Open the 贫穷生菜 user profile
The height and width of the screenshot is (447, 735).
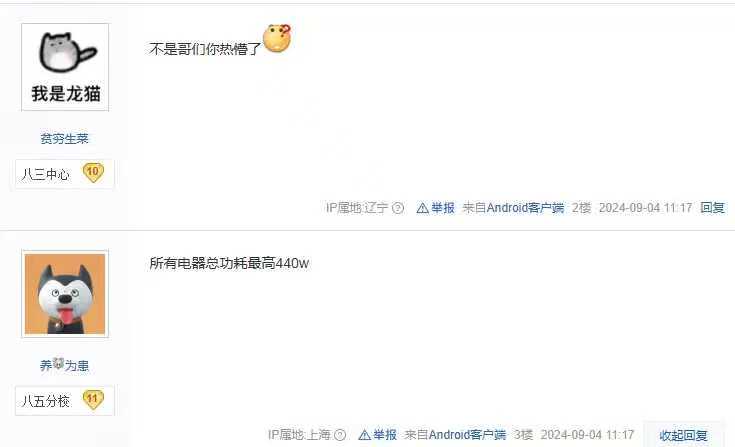(64, 139)
